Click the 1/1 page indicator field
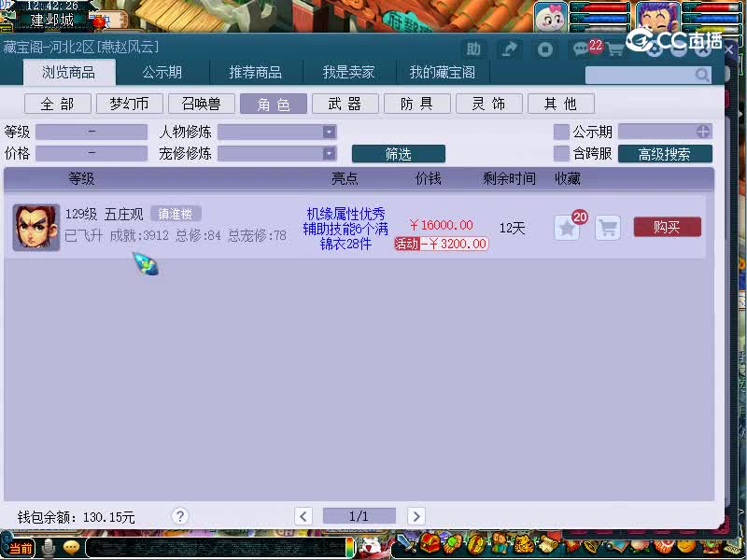 [359, 516]
